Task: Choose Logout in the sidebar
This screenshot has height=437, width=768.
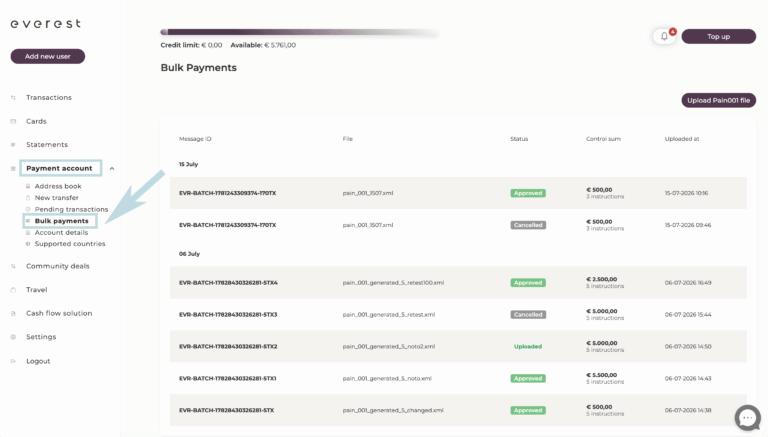Action: 38,361
